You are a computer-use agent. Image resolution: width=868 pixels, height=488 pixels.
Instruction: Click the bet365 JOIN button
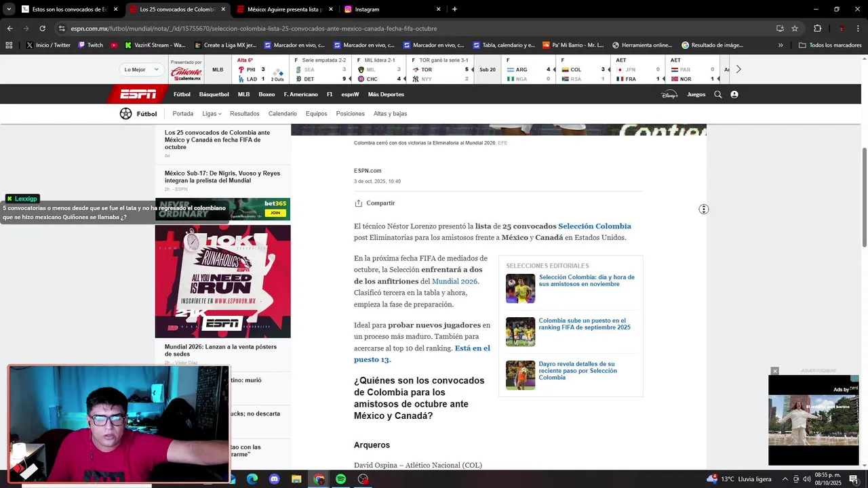click(275, 213)
